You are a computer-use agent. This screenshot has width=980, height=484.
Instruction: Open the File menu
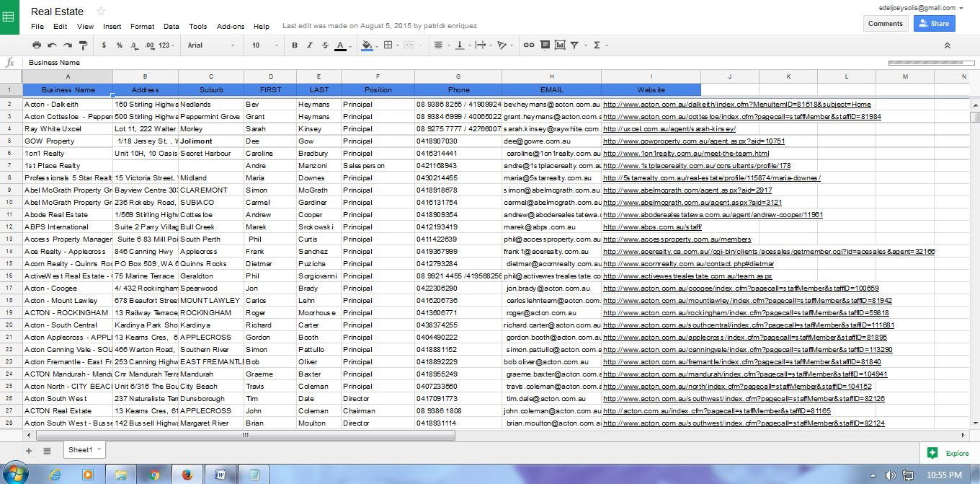tap(37, 26)
